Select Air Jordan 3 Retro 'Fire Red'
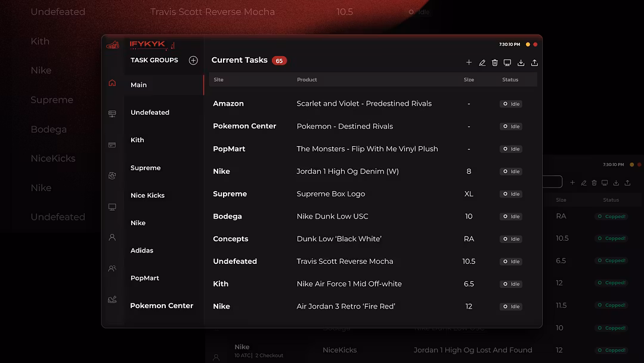 [x=346, y=306]
